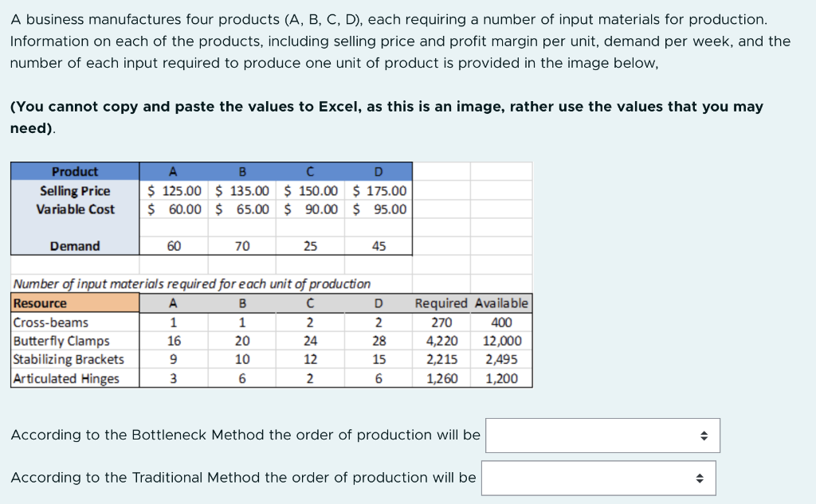Click the $175.00 selling price of product D
This screenshot has height=504, width=816.
coord(379,191)
